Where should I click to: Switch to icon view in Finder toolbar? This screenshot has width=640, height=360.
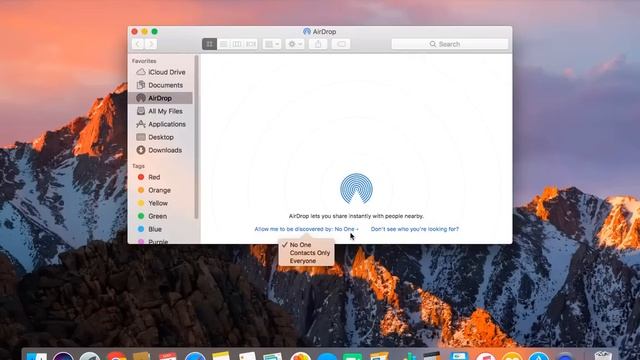(x=209, y=44)
